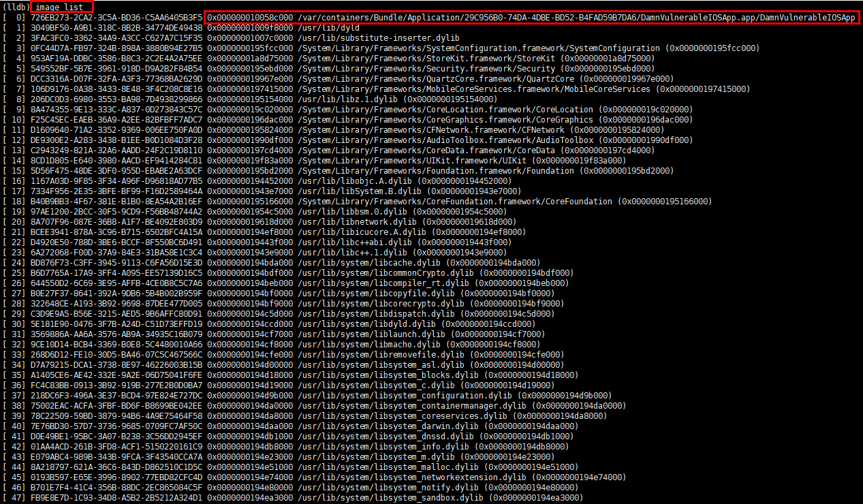Click the libsystem_darwin.dylib path
The width and height of the screenshot is (863, 504).
pyautogui.click(x=388, y=426)
